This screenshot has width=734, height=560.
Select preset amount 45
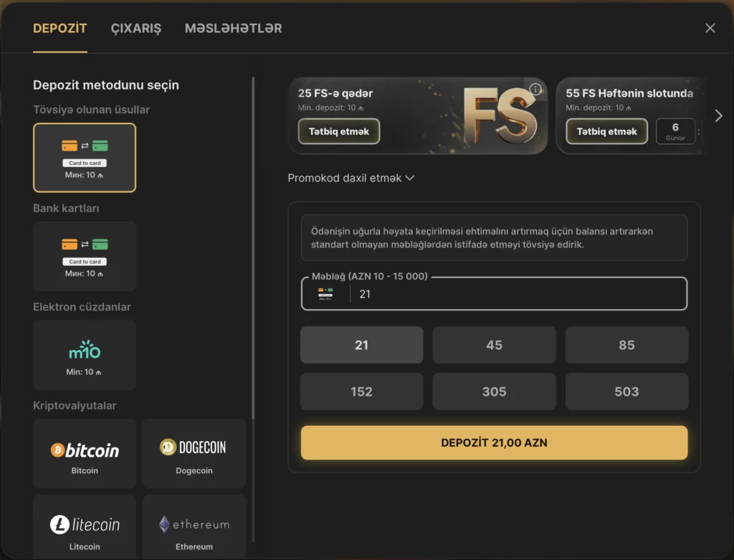[494, 345]
